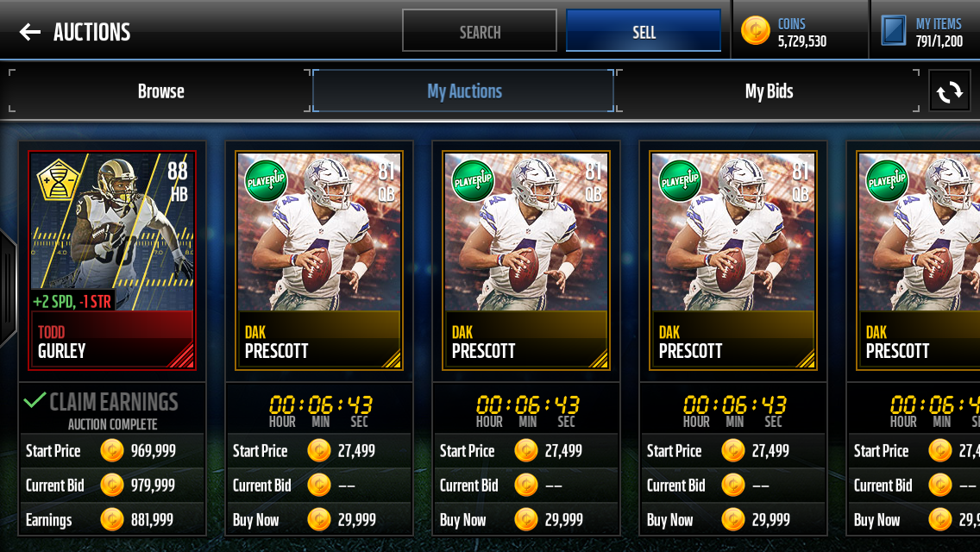
Task: Refresh the auctions list
Action: click(x=949, y=91)
